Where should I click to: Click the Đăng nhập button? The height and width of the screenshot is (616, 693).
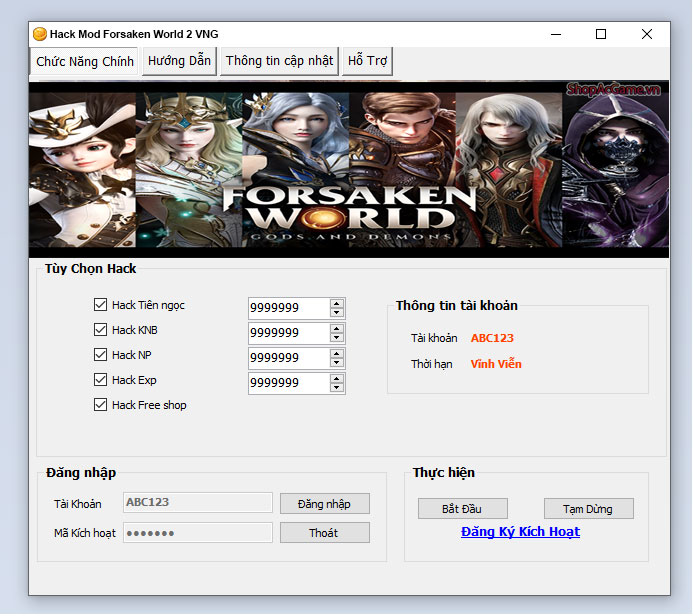tap(324, 504)
